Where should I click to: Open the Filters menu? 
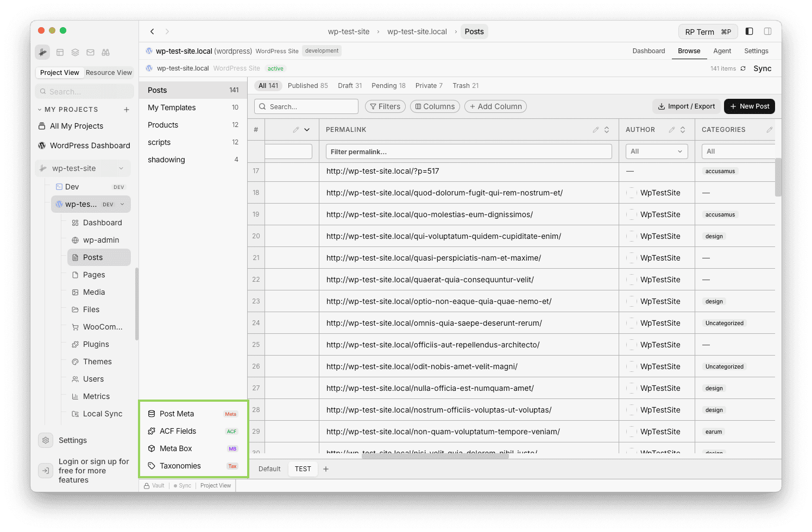385,106
